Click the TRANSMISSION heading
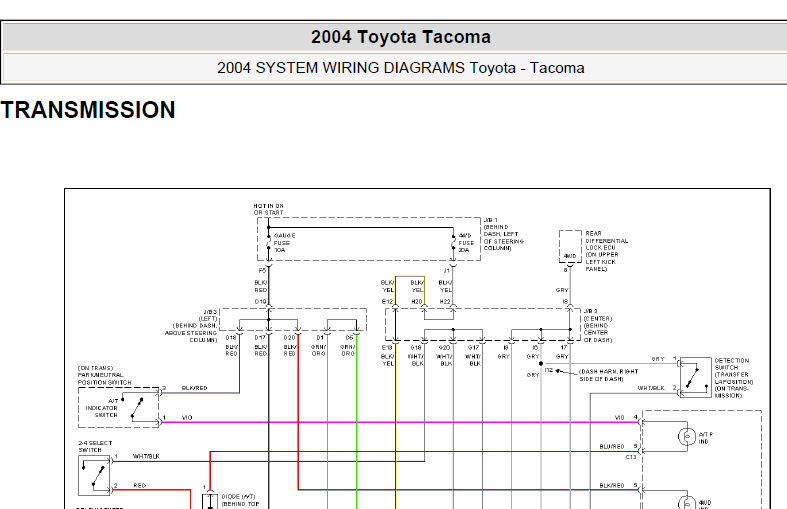Image resolution: width=787 pixels, height=509 pixels. click(x=88, y=110)
